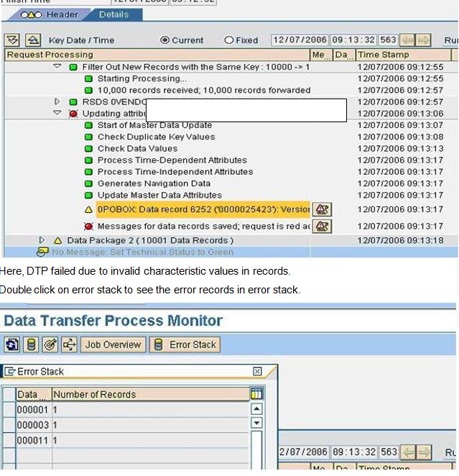
Task: Click the key time field 09:13:32
Action: [353, 40]
